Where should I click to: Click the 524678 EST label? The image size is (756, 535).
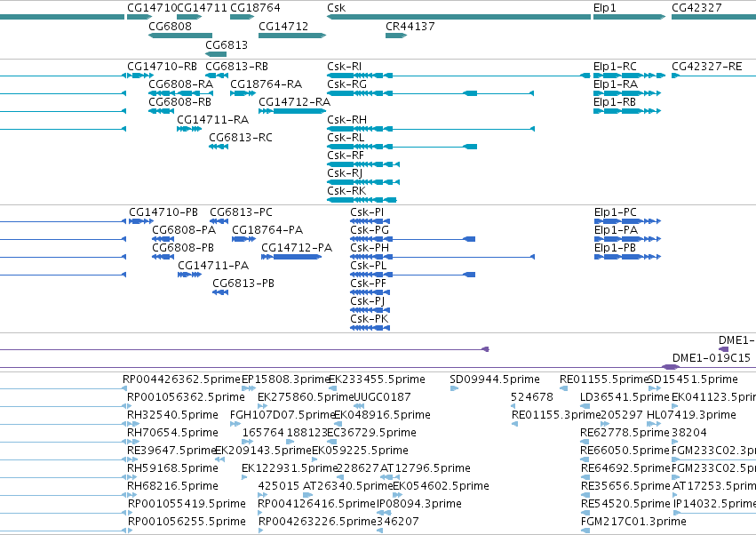click(x=532, y=397)
